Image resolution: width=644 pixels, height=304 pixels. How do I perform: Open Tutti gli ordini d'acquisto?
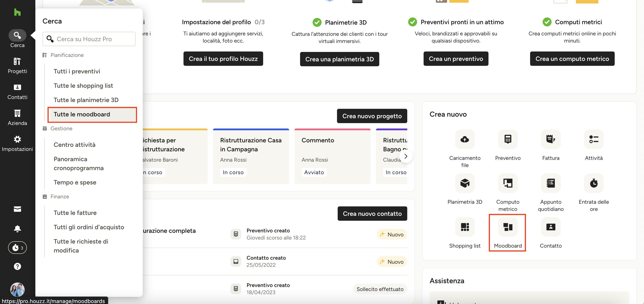tap(89, 227)
